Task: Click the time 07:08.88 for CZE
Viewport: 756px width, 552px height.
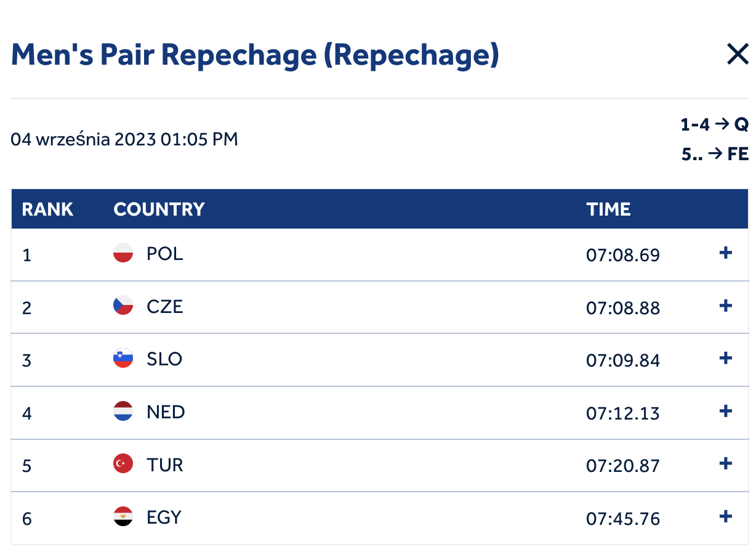Action: tap(623, 307)
